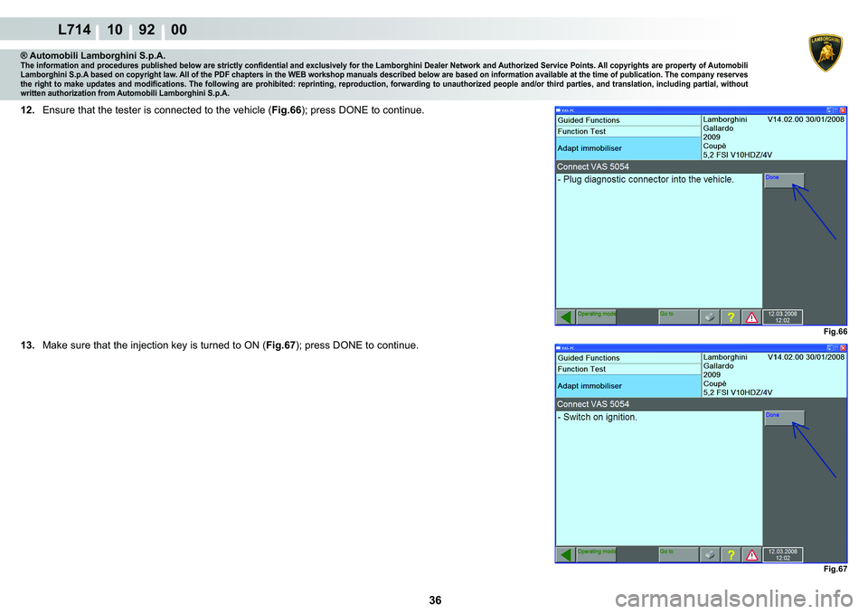868x614 pixels.
Task: Click the Done button in Fig.66 screenshot
Action: 784,181
